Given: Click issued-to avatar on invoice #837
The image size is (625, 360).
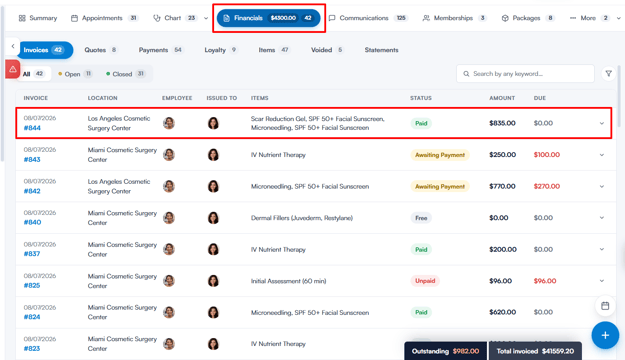Looking at the screenshot, I should tap(214, 249).
